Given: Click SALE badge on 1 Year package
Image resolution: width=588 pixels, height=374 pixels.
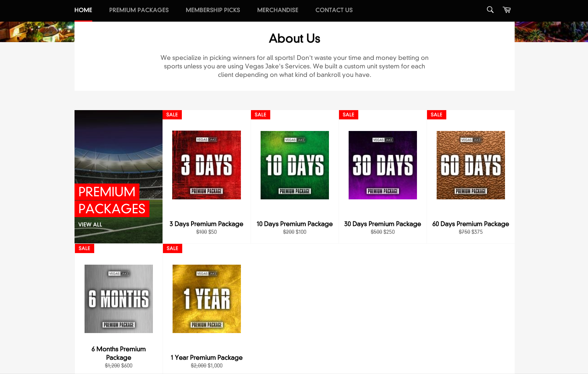Looking at the screenshot, I should point(173,248).
